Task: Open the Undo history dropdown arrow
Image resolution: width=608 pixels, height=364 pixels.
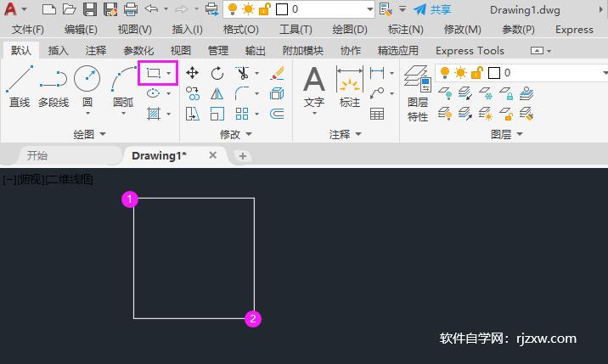Action: pyautogui.click(x=166, y=8)
